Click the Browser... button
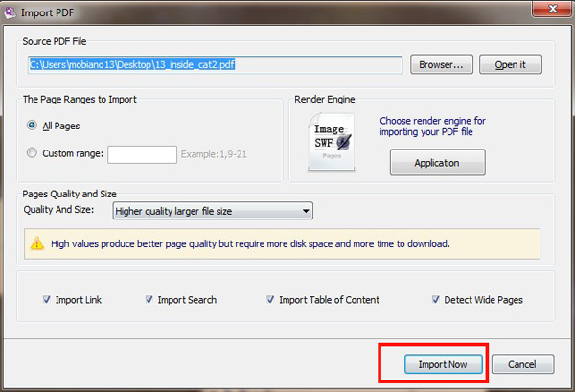The height and width of the screenshot is (392, 575). [x=442, y=64]
